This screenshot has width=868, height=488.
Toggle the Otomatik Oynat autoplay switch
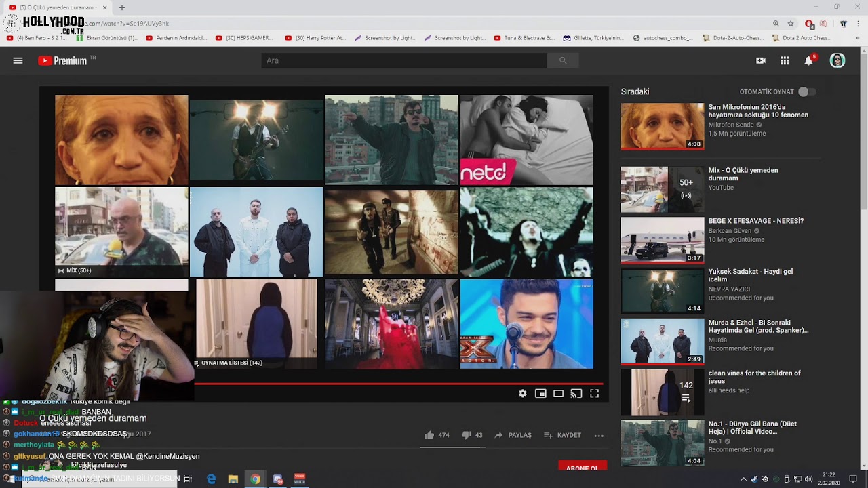tap(806, 91)
